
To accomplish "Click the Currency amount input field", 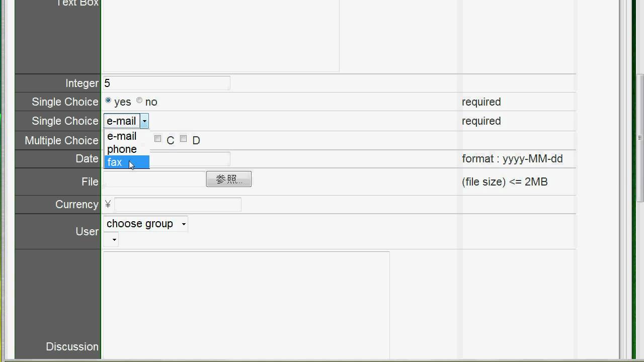I will click(178, 204).
